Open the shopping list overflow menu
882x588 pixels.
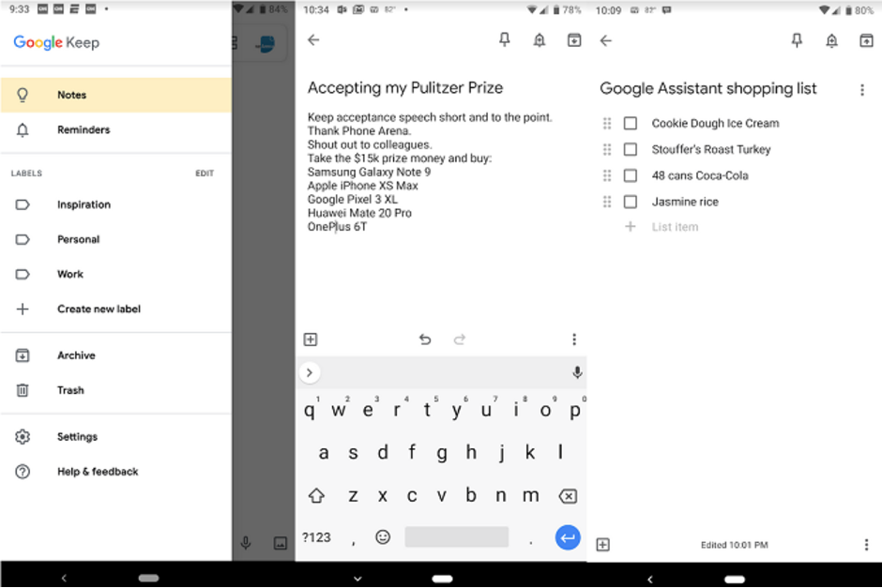[x=862, y=88]
